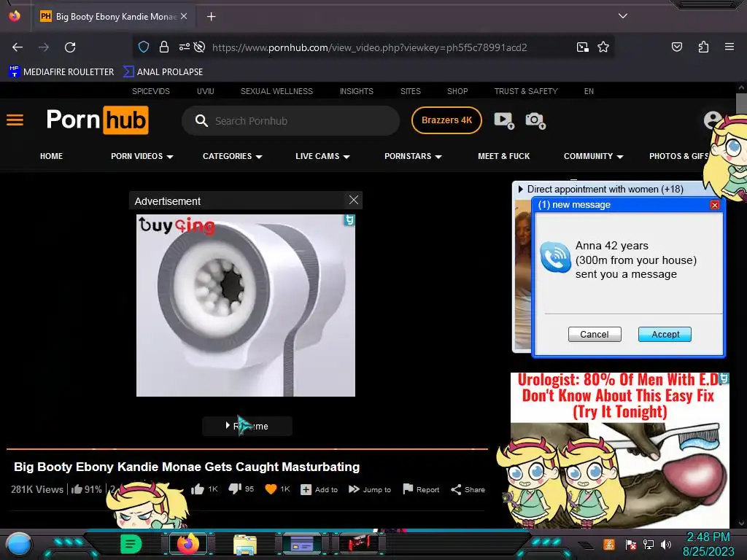Click the volume speaker tray icon
The height and width of the screenshot is (560, 747).
pyautogui.click(x=666, y=544)
